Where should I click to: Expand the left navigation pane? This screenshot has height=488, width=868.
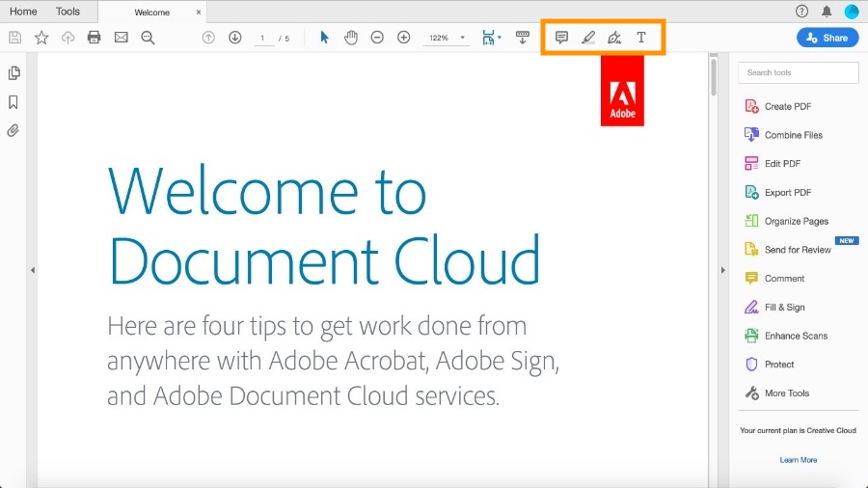pos(33,270)
